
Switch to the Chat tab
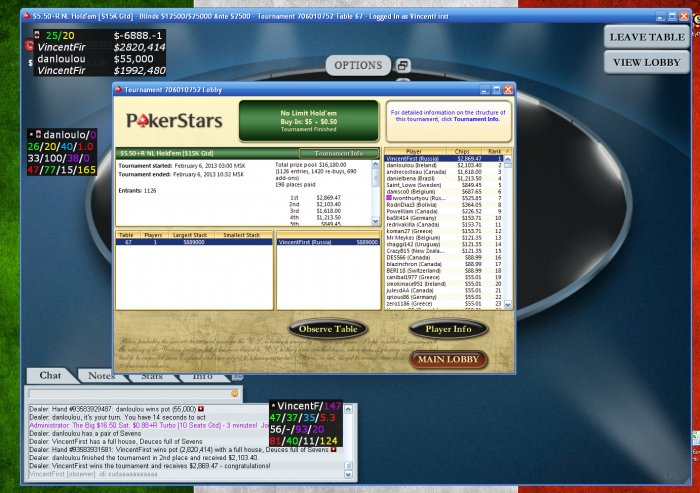click(x=50, y=376)
